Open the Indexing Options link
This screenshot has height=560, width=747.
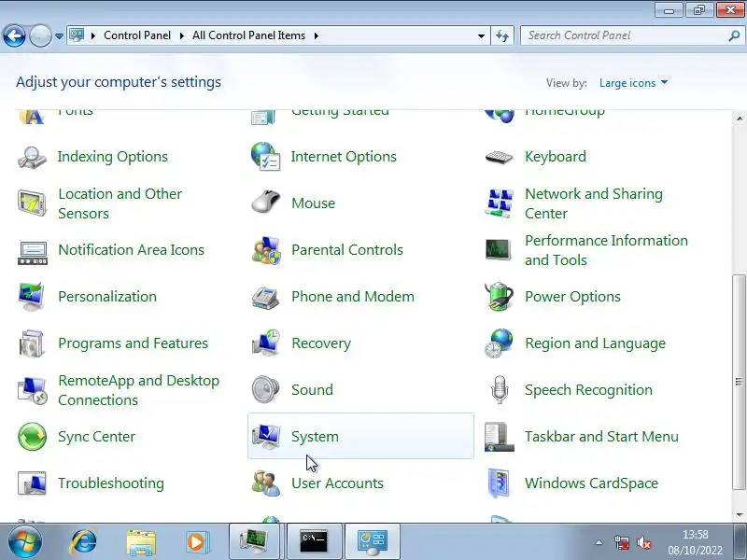point(112,157)
